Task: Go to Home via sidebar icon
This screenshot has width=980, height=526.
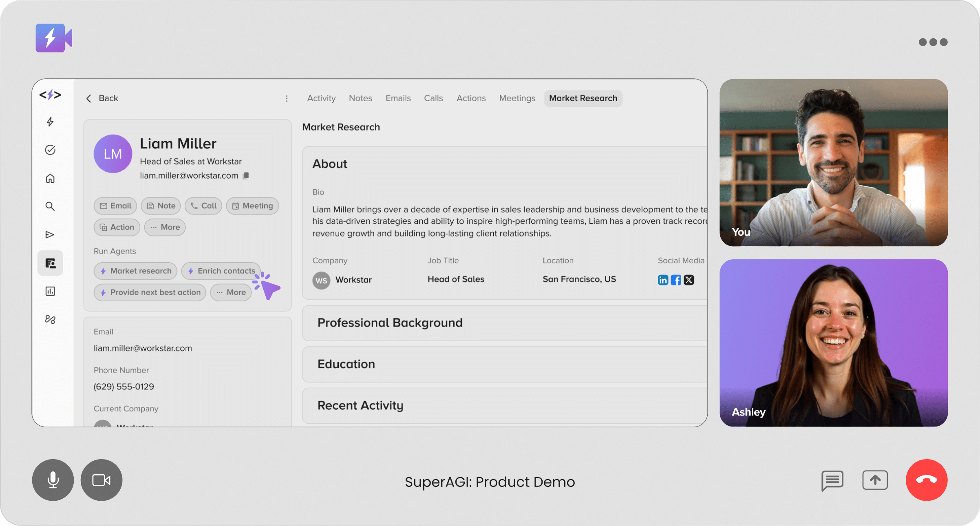Action: point(50,178)
